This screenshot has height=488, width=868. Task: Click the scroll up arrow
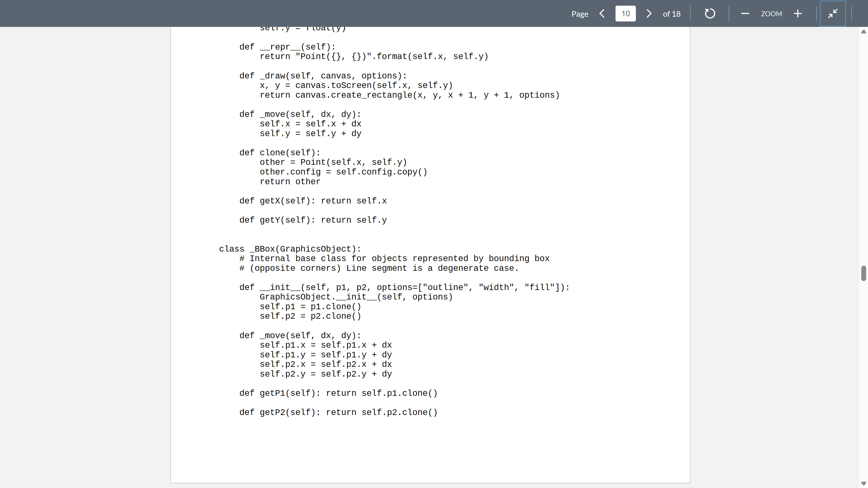pyautogui.click(x=863, y=32)
